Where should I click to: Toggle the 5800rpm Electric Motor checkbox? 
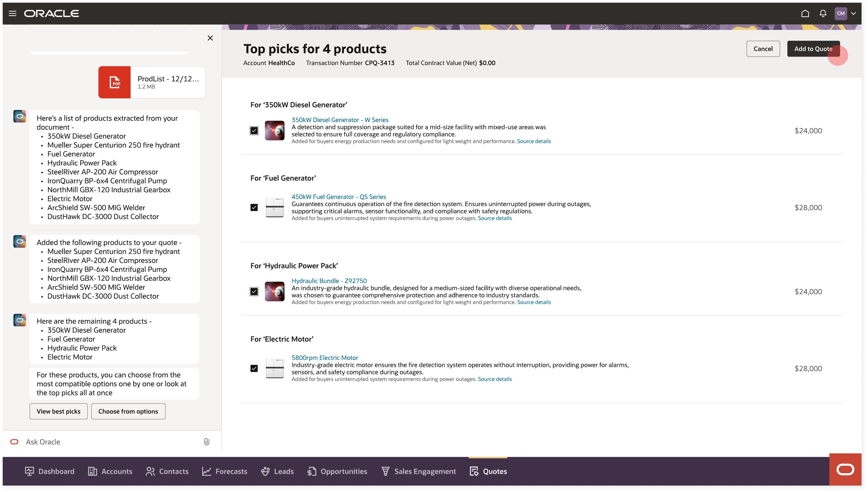[x=254, y=368]
